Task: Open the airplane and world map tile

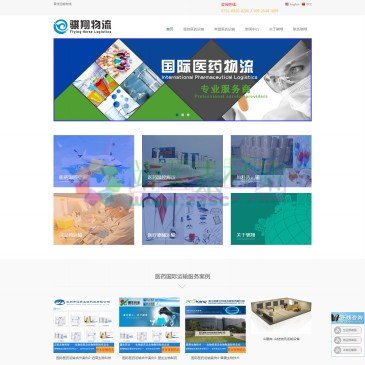Action: tap(94, 161)
